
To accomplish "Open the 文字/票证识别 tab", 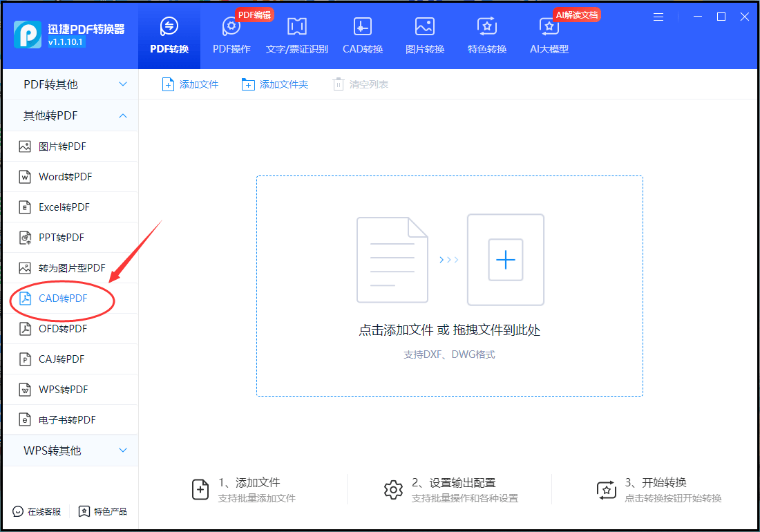I will 296,35.
